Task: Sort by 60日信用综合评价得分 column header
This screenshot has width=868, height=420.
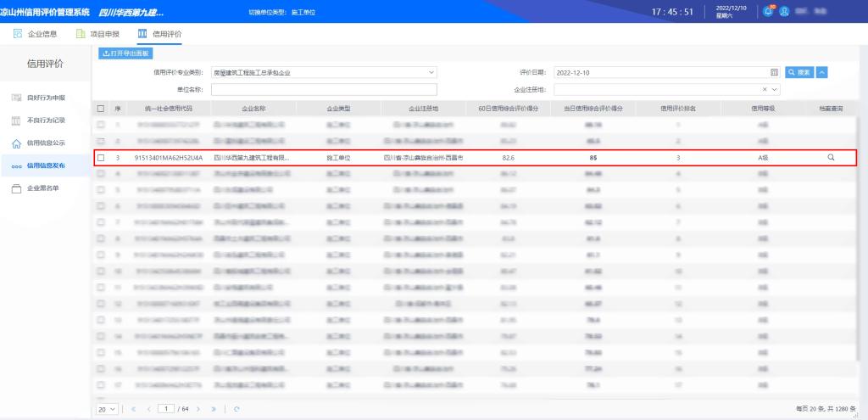Action: [x=509, y=109]
